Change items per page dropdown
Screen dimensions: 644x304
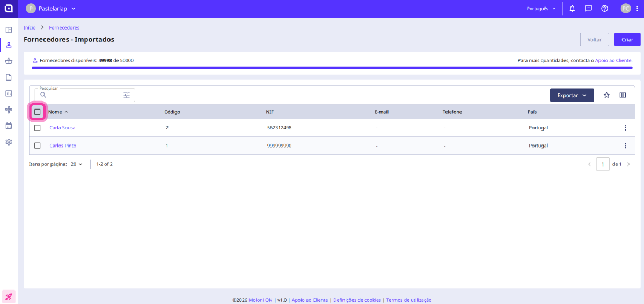coord(77,164)
